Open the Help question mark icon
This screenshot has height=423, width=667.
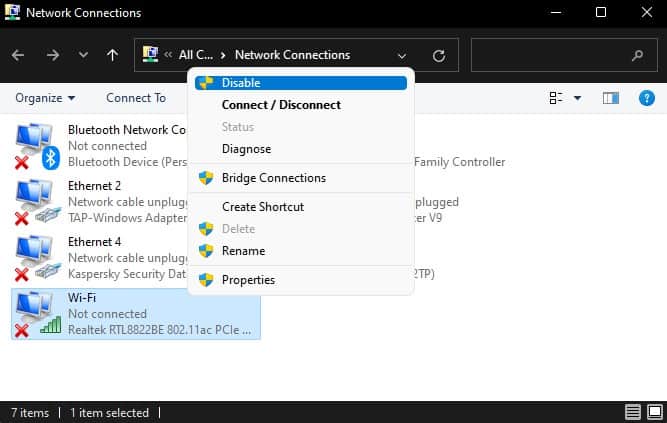point(647,98)
